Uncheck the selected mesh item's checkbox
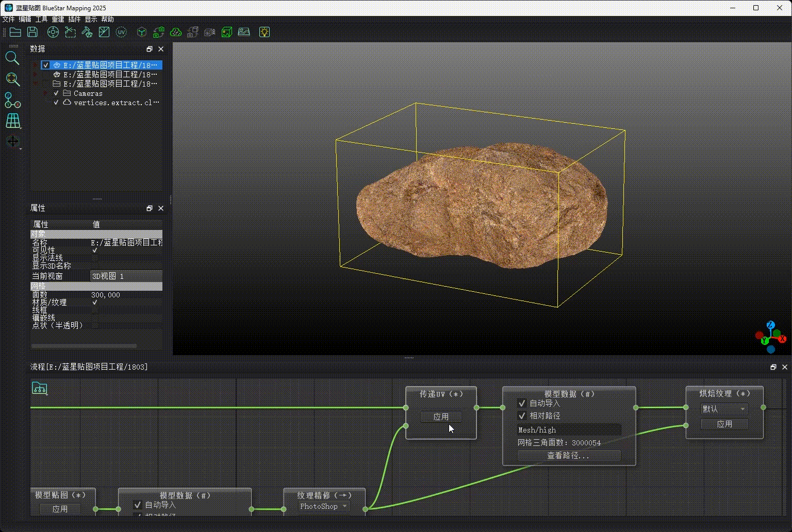Viewport: 792px width, 532px height. [46, 65]
